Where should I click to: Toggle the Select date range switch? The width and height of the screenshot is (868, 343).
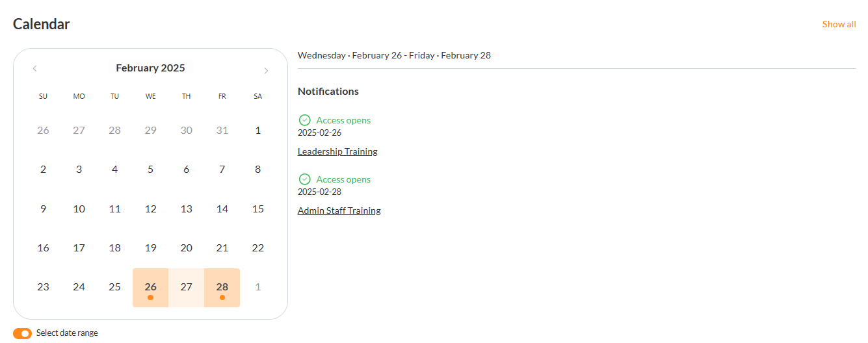pos(22,333)
